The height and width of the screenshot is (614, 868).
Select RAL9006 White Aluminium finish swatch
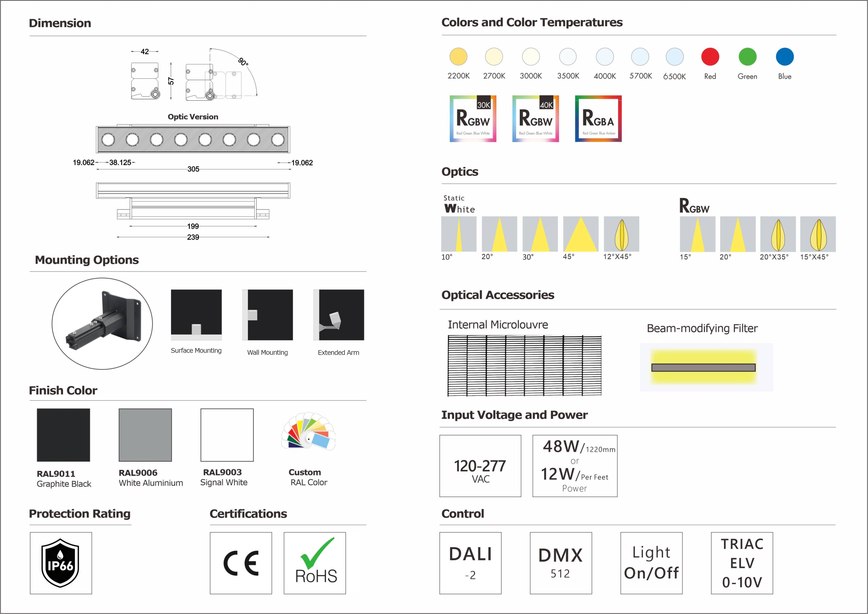[145, 435]
